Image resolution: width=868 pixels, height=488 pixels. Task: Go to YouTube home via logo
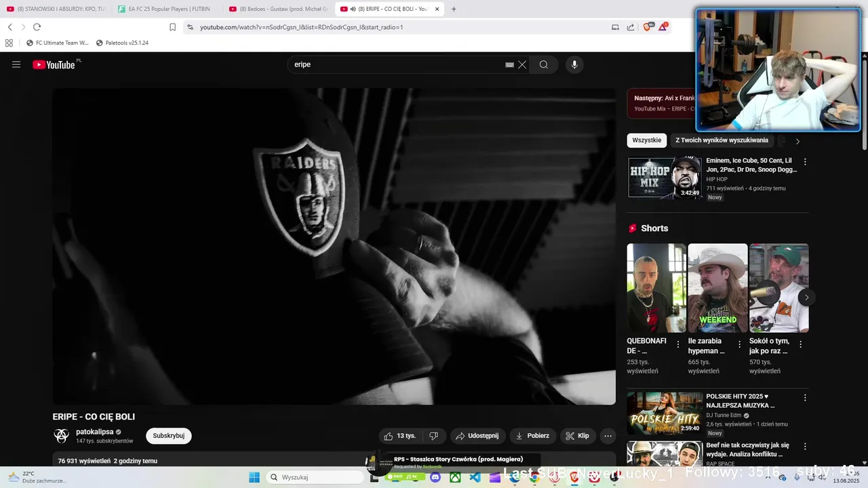(54, 64)
